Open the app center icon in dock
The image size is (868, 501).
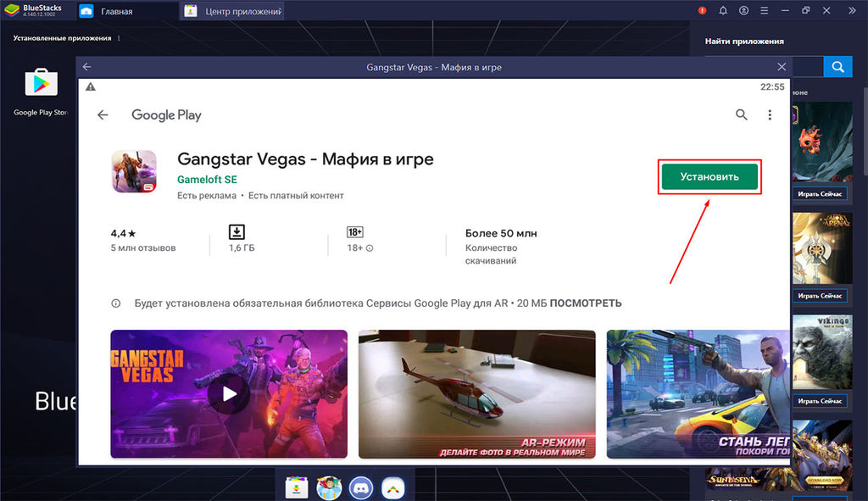297,488
